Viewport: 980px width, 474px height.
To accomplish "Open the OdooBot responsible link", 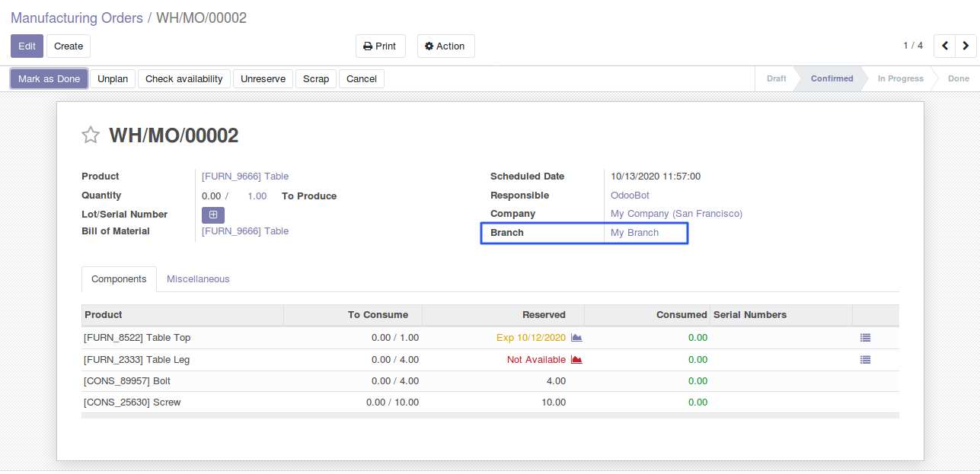I will tap(630, 196).
